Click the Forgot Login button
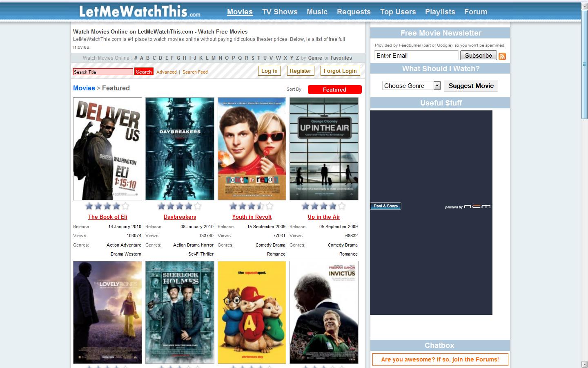The height and width of the screenshot is (368, 588). (x=340, y=71)
